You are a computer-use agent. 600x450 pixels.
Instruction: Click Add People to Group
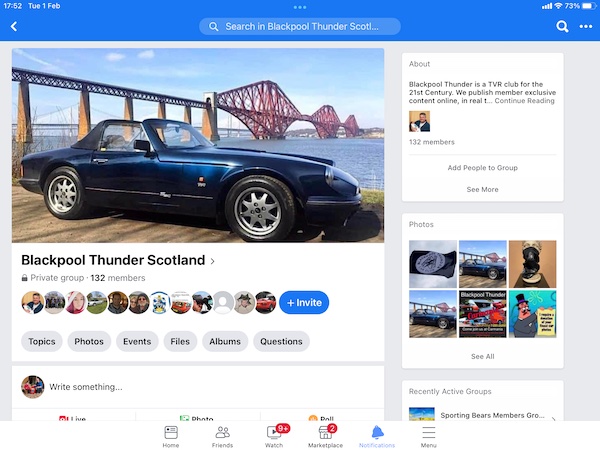click(482, 168)
